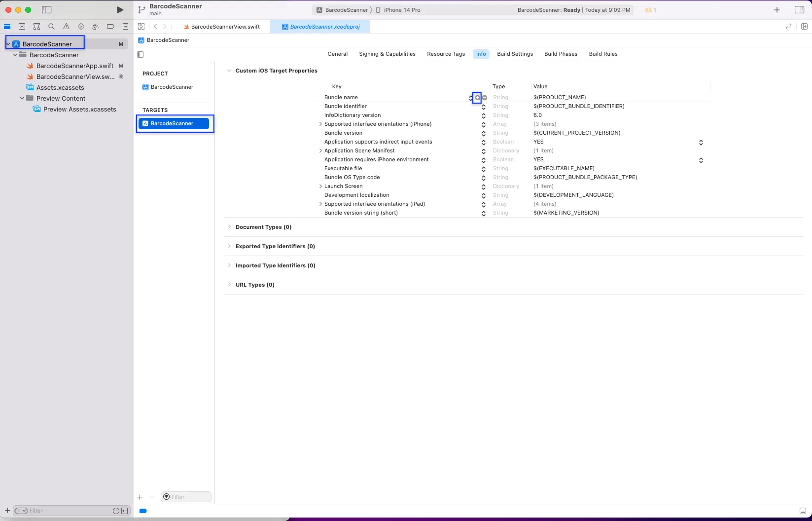Remove the Bundle name row with minus
Image resolution: width=812 pixels, height=521 pixels.
pos(485,98)
